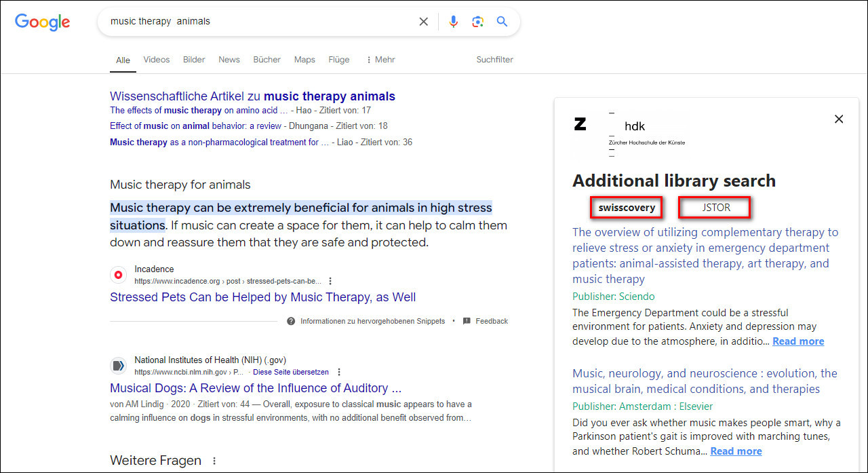
Task: Click 'Publisher: Sciendo' text
Action: pos(614,297)
